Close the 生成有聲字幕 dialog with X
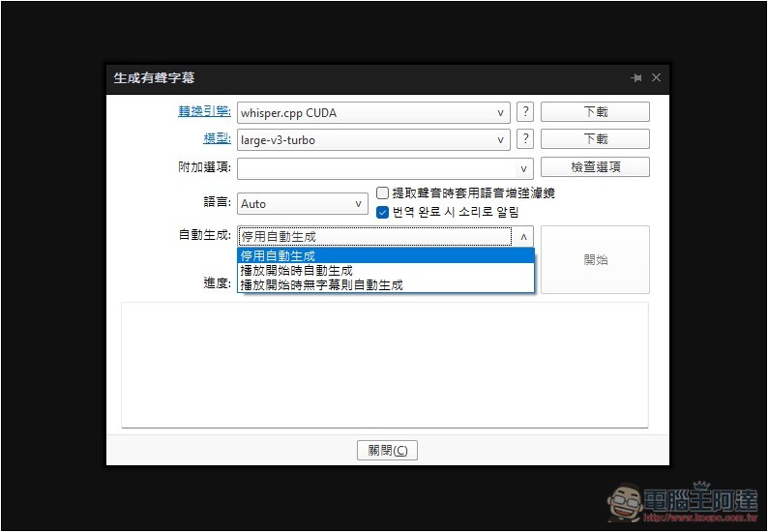The width and height of the screenshot is (768, 532). pyautogui.click(x=657, y=77)
